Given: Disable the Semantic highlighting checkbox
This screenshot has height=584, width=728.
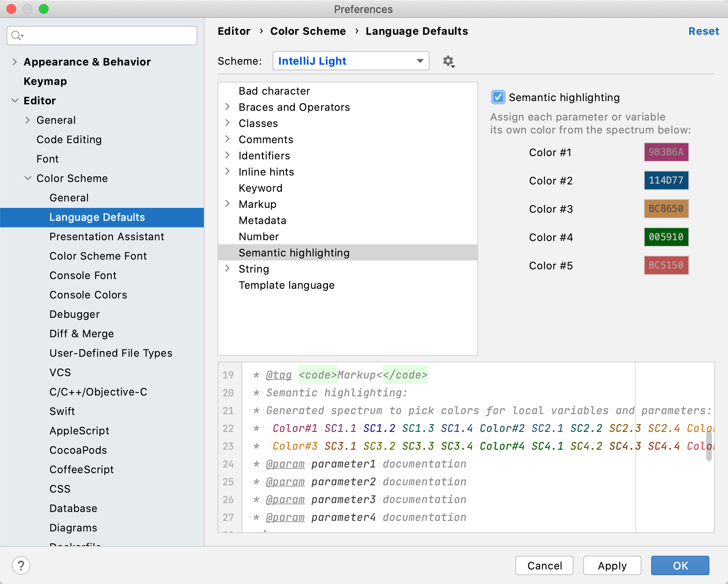Looking at the screenshot, I should click(497, 97).
